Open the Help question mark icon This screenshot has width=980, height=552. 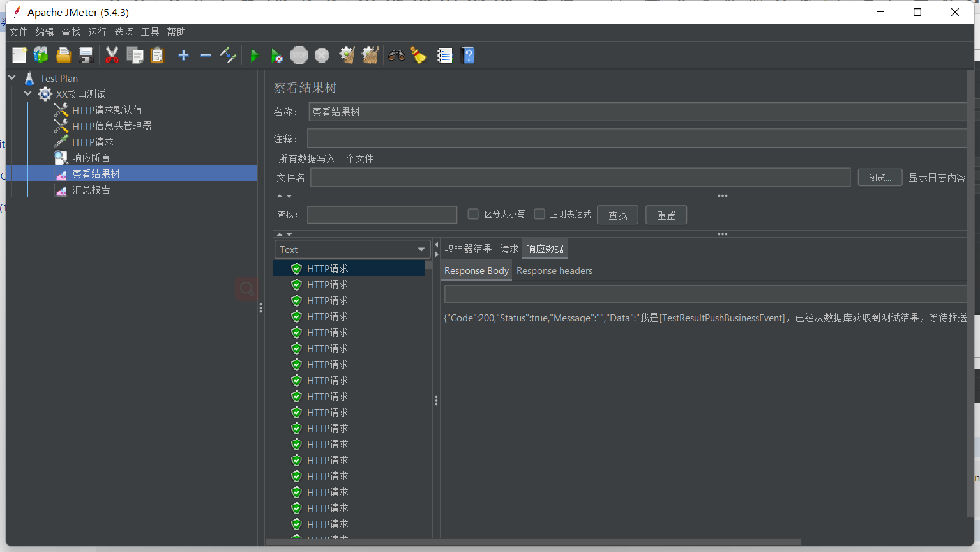point(468,56)
